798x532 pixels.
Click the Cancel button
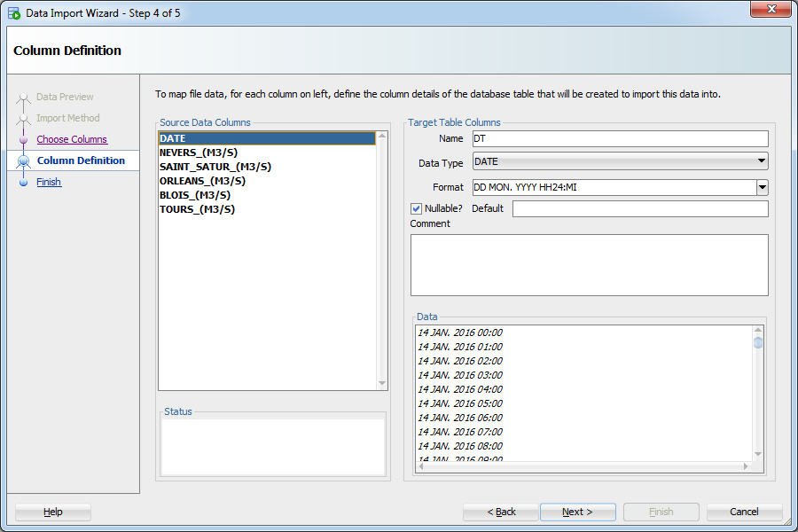[744, 512]
